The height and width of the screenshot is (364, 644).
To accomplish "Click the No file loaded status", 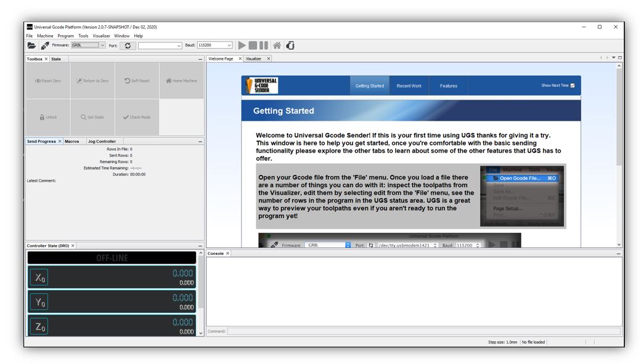I will 533,342.
